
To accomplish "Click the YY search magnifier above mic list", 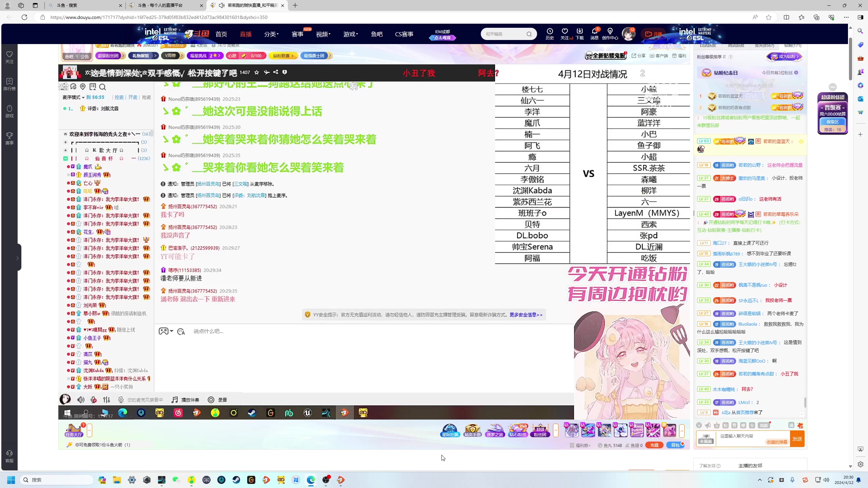I will pyautogui.click(x=102, y=87).
